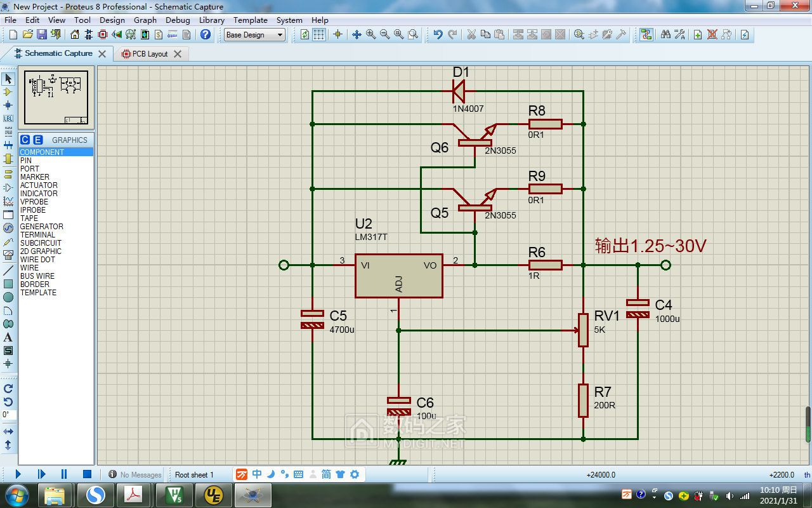The width and height of the screenshot is (812, 508).
Task: Toggle the wire autorouter button
Action: [x=646, y=35]
